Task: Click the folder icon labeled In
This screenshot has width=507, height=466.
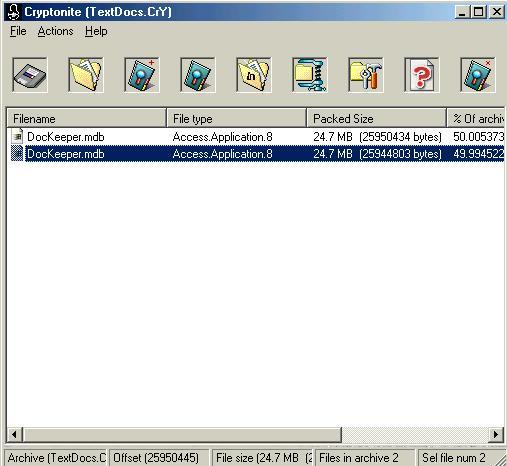Action: 254,75
